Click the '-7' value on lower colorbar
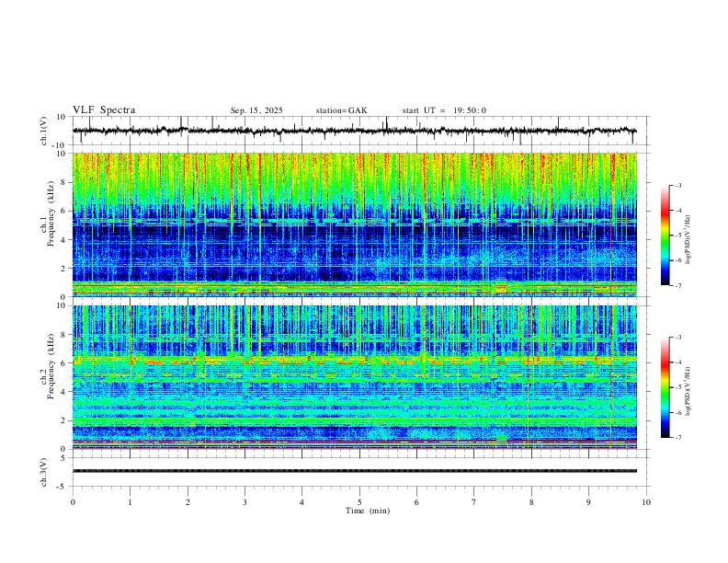Image resolution: width=728 pixels, height=563 pixels. point(677,438)
